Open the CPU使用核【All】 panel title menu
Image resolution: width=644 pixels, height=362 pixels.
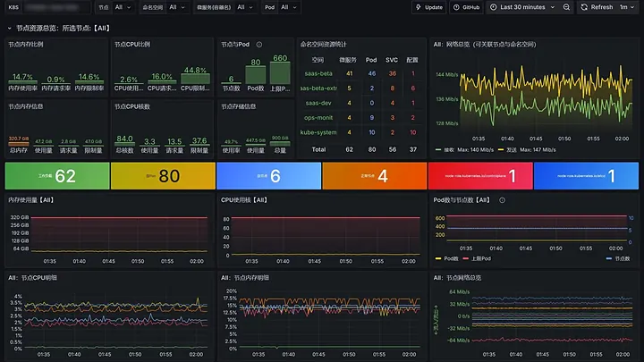coord(244,200)
